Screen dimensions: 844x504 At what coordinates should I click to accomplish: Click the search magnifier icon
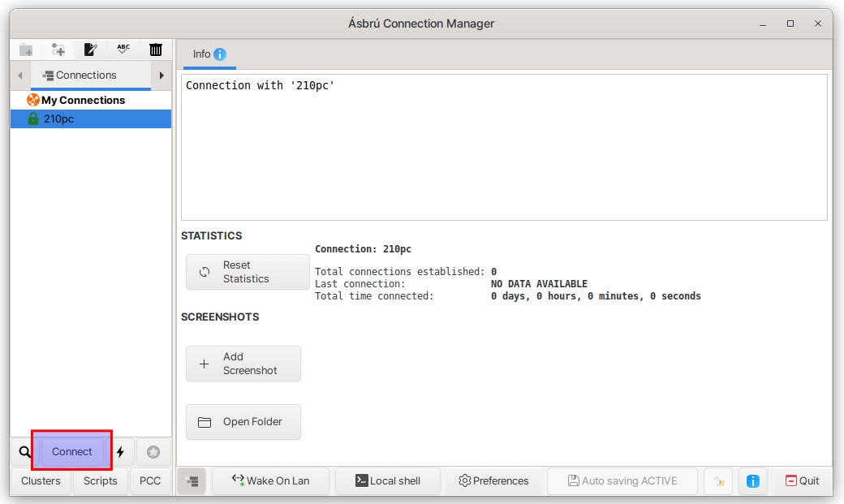coord(24,452)
